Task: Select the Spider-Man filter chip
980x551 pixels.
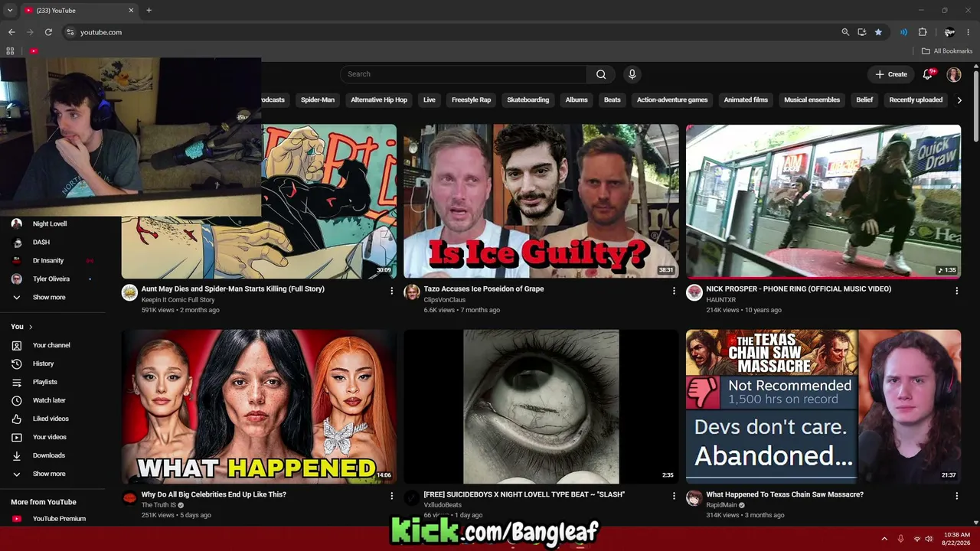Action: tap(318, 100)
